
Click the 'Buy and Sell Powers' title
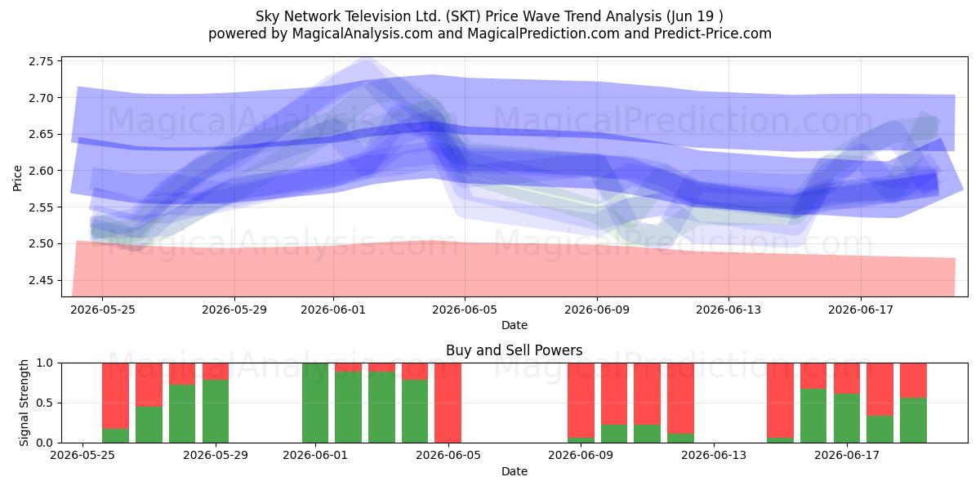[x=514, y=350]
